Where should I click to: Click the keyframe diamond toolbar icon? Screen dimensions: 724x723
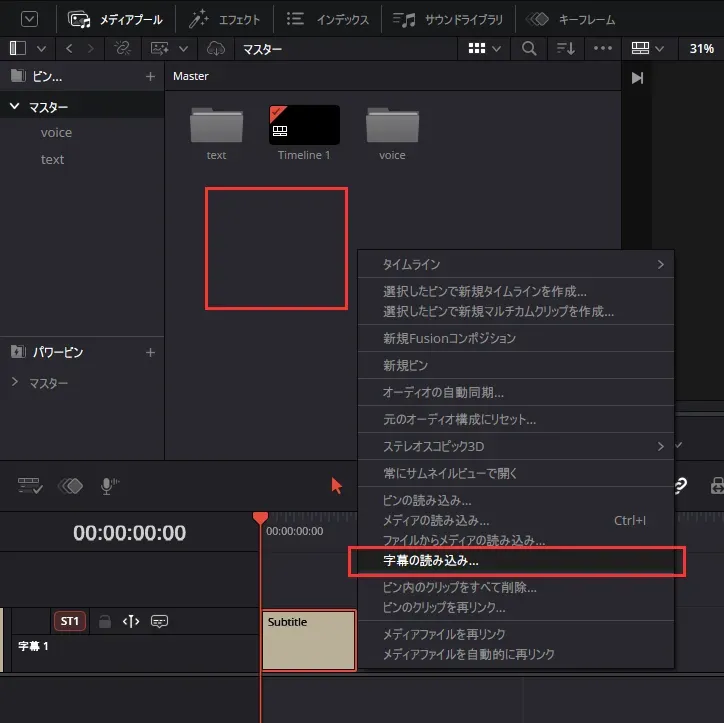click(70, 486)
